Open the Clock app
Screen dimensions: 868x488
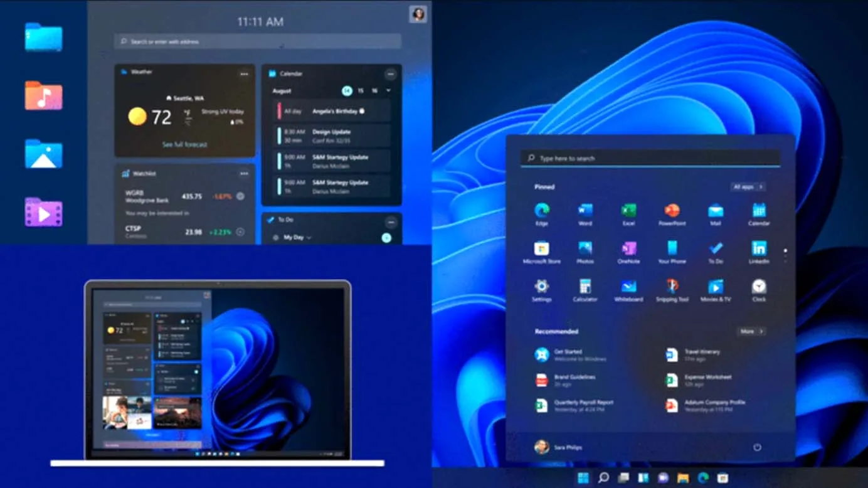click(x=759, y=290)
